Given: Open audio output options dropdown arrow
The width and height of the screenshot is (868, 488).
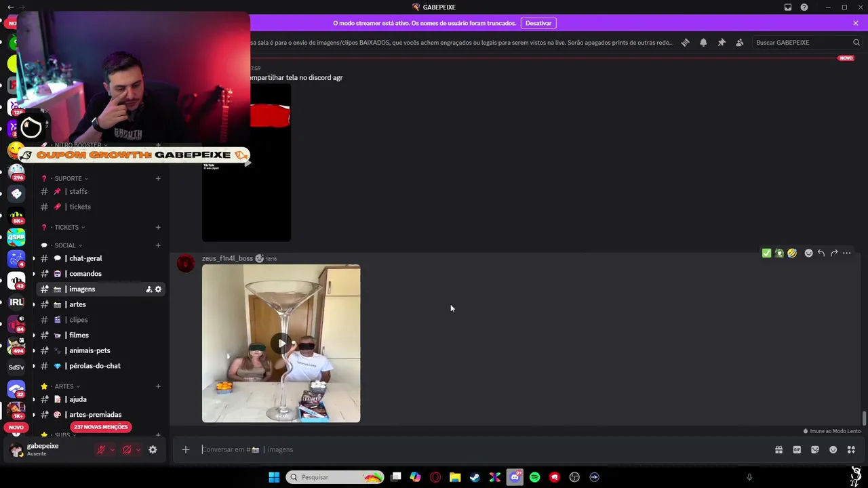Looking at the screenshot, I should coord(138,449).
